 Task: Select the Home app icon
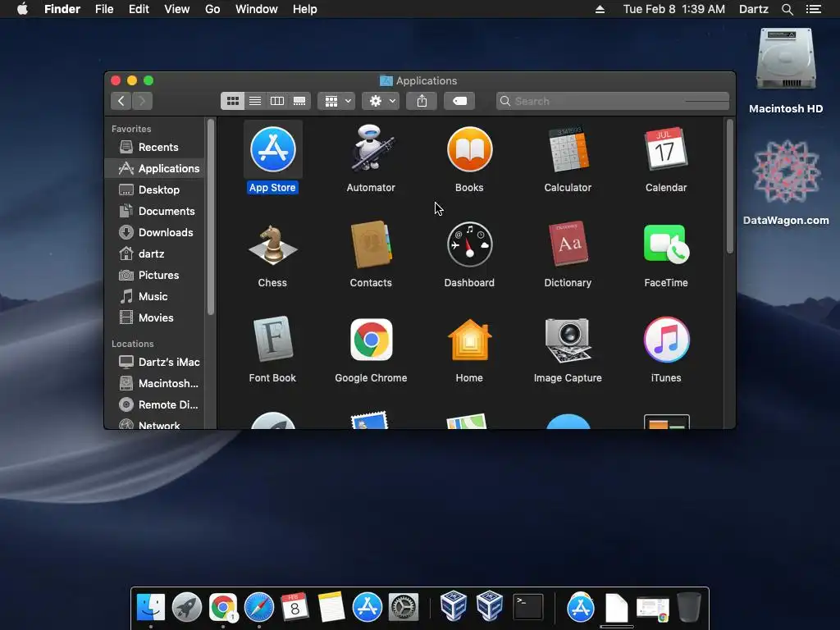pos(469,340)
